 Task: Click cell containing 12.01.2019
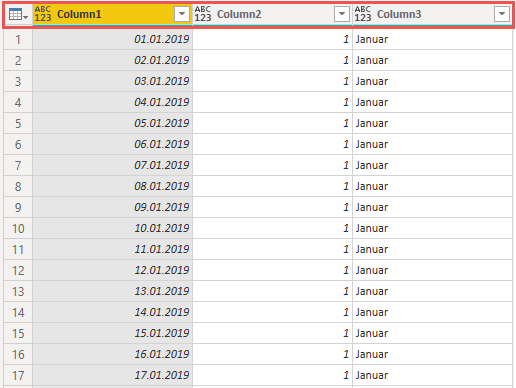[113, 270]
